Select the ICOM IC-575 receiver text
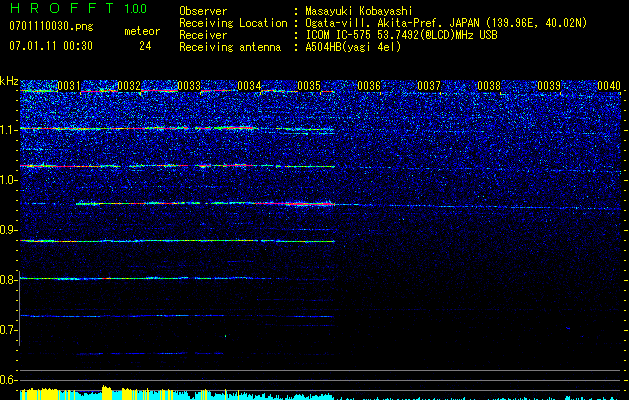The image size is (629, 400). pyautogui.click(x=401, y=35)
